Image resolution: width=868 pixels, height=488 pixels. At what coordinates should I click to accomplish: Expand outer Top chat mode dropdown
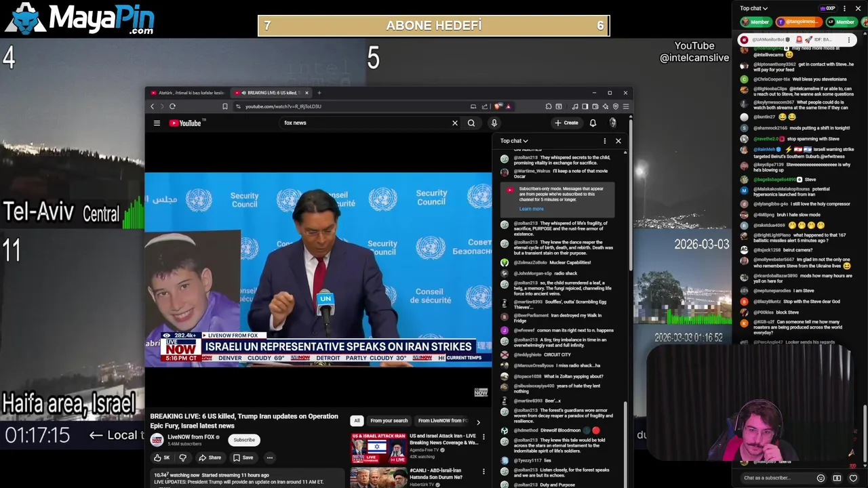tap(753, 8)
